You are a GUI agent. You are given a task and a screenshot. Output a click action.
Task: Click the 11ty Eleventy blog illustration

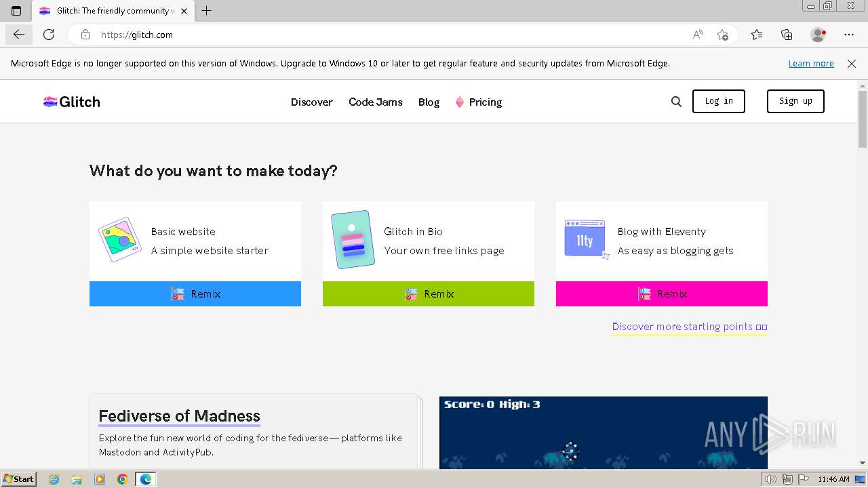tap(587, 239)
